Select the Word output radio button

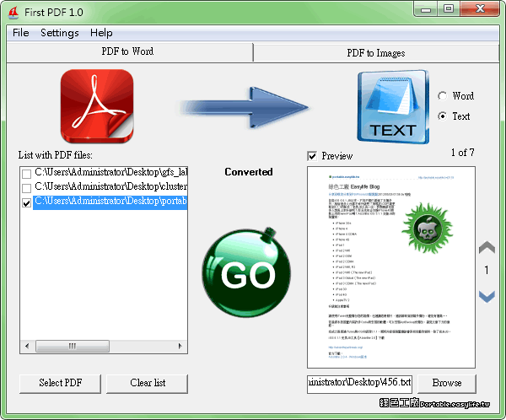click(x=443, y=96)
